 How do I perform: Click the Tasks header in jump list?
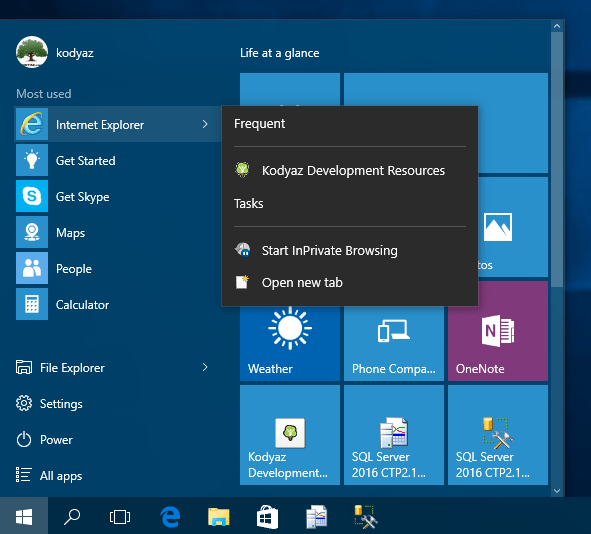249,204
